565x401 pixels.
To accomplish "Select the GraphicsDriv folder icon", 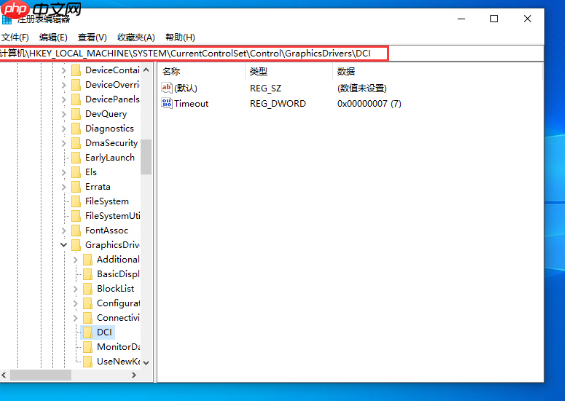I will [x=76, y=245].
